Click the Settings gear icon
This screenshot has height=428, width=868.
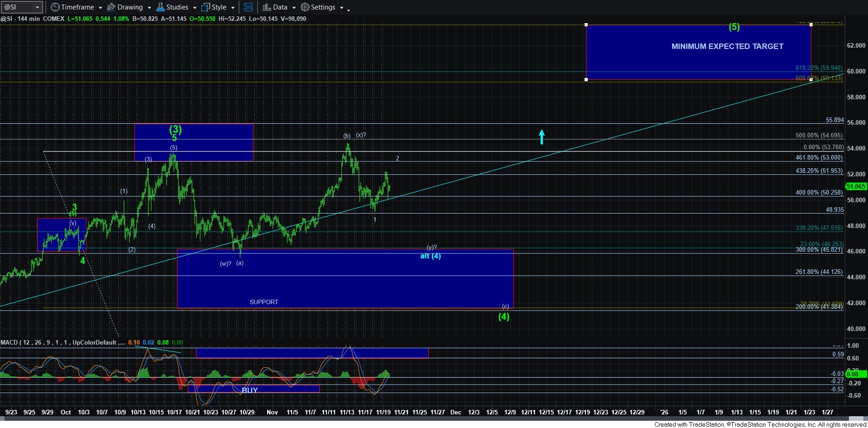[305, 7]
